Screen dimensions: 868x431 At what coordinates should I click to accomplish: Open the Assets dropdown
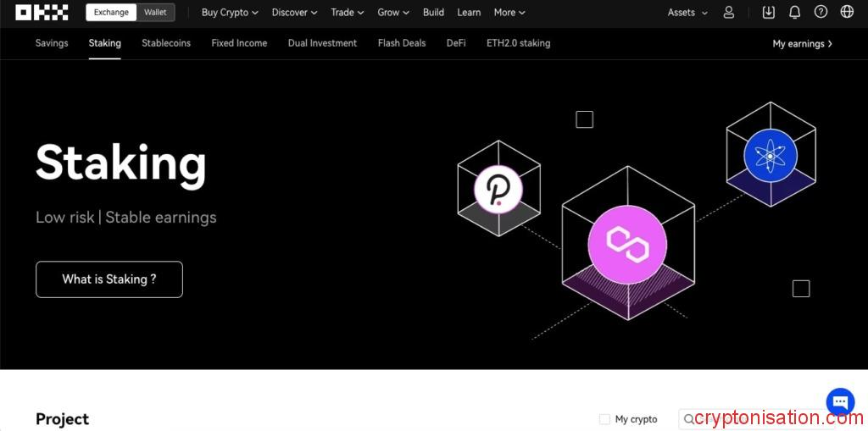687,13
